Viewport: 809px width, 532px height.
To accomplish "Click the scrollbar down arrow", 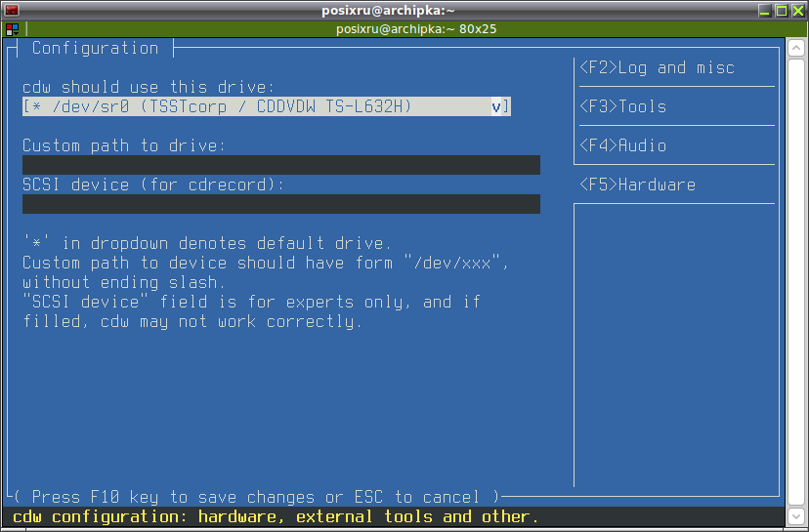I will click(x=796, y=515).
